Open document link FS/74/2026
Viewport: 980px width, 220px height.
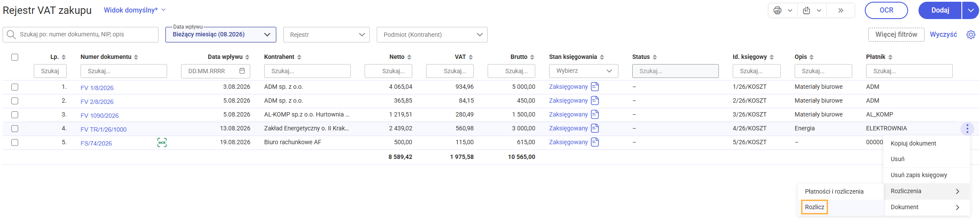click(x=96, y=143)
